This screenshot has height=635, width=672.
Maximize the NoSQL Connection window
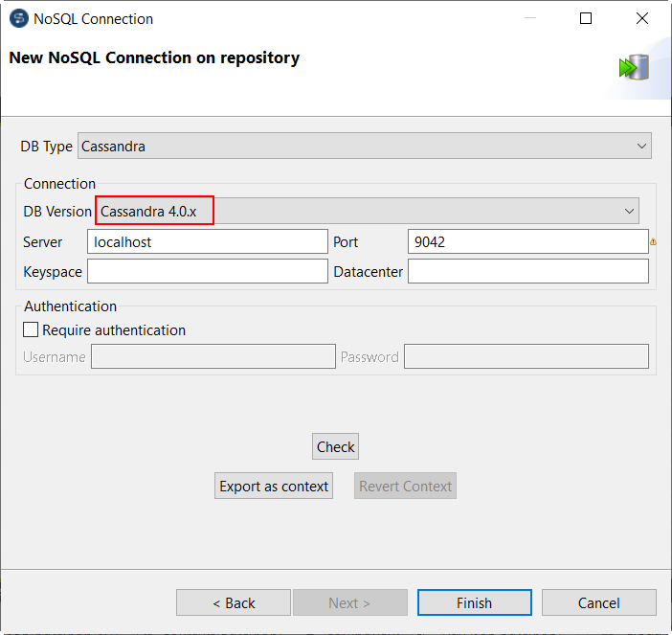586,19
